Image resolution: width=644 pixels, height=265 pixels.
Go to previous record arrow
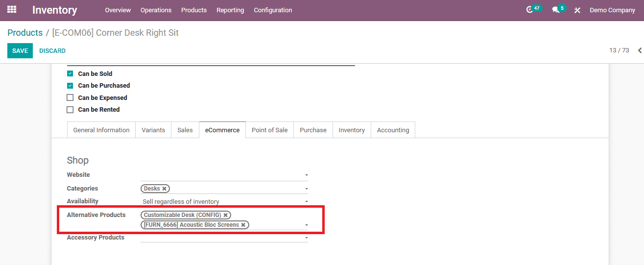(x=640, y=50)
